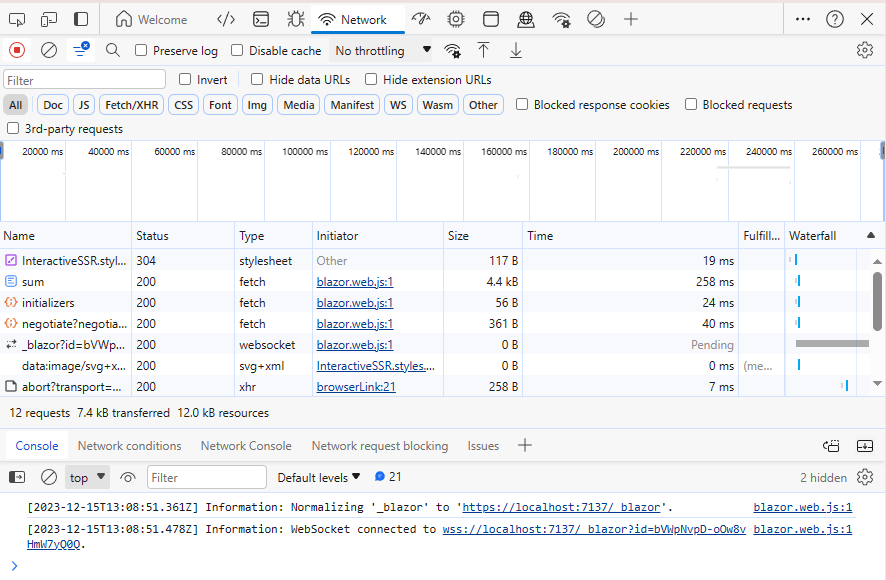This screenshot has width=886, height=580.
Task: Open the Sources bug icon
Action: [296, 20]
